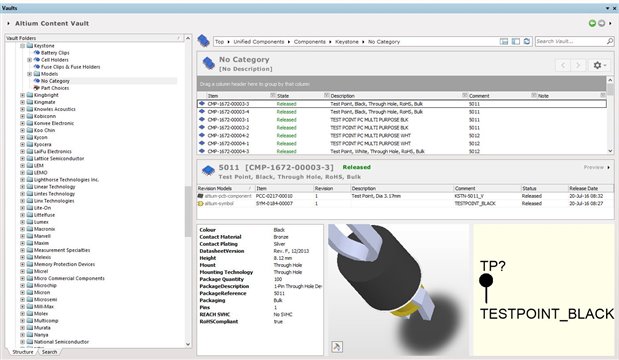This screenshot has height=360, width=619.
Task: Select the No Category tree item
Action: click(x=55, y=81)
